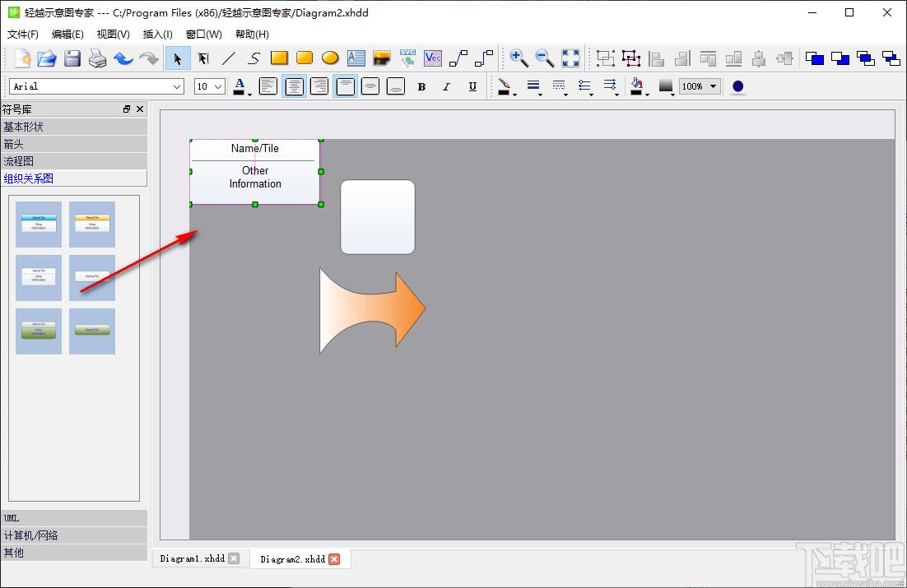Align text to the left
The width and height of the screenshot is (907, 588).
[x=267, y=86]
